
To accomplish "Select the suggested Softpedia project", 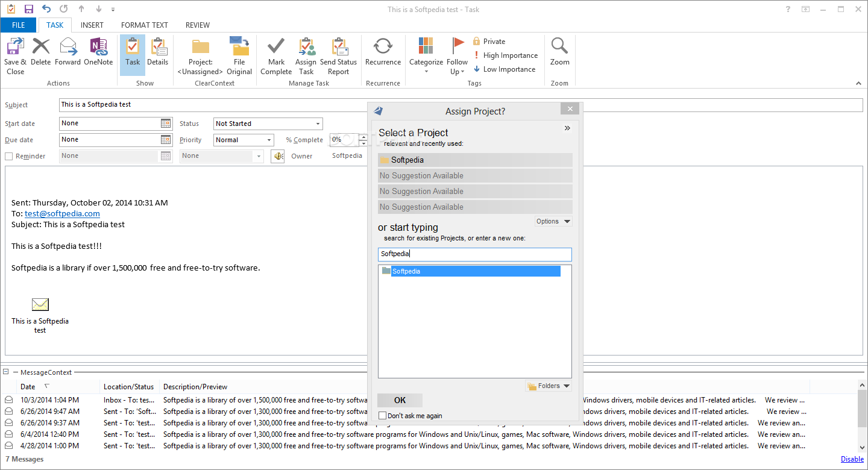I will 475,160.
